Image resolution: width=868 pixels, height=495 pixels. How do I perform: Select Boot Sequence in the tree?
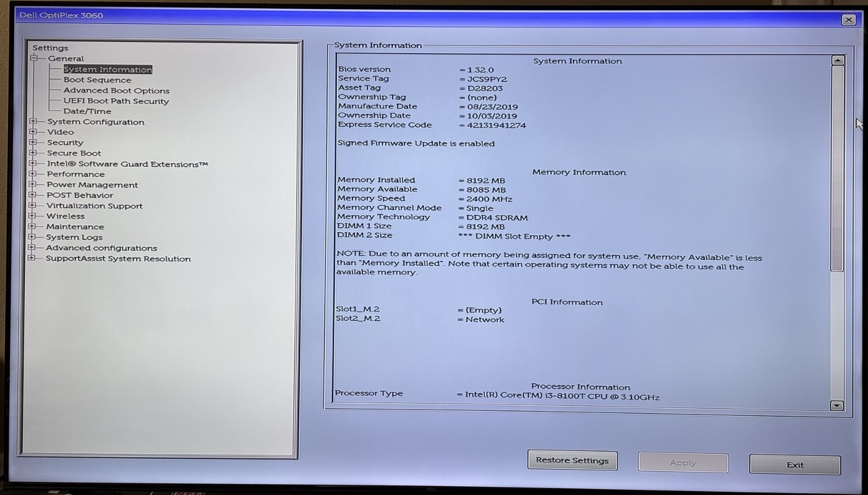coord(97,80)
